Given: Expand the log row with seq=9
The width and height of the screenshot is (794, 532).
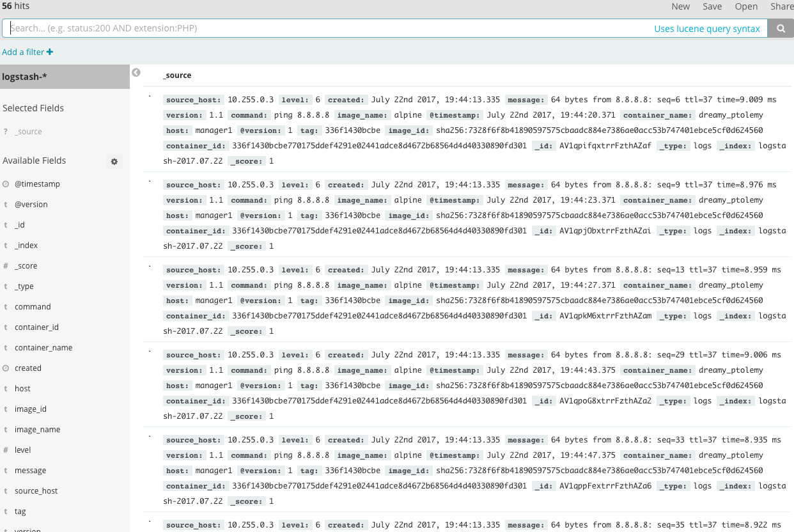Looking at the screenshot, I should point(150,182).
